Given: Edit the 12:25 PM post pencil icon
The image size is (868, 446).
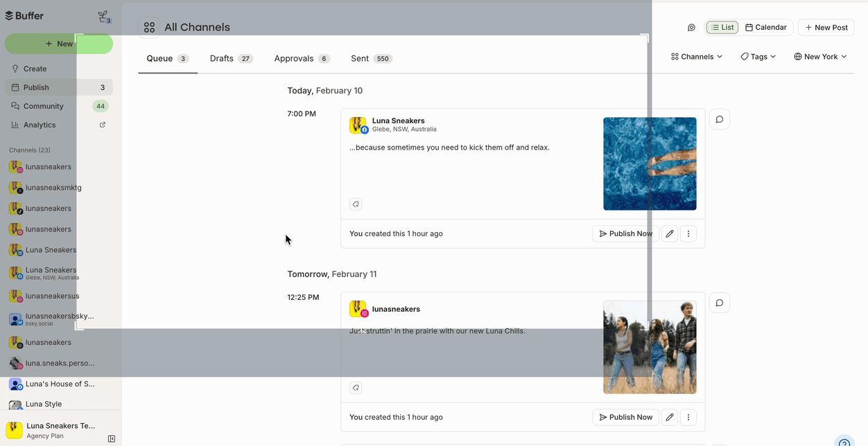Looking at the screenshot, I should 670,417.
